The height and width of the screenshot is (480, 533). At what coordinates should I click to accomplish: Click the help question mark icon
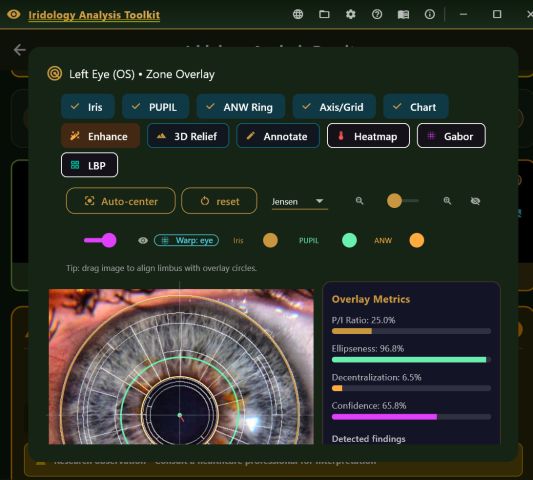pos(377,14)
